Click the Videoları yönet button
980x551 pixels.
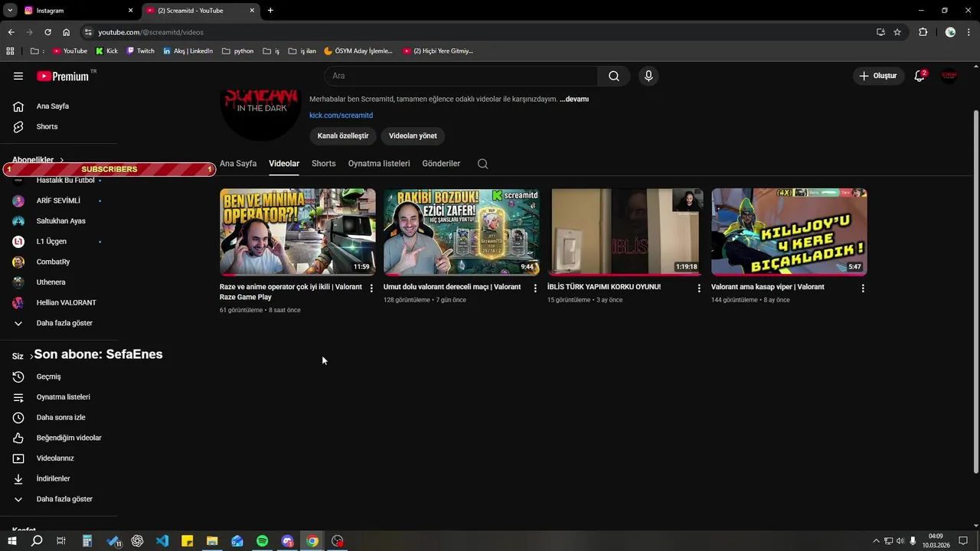click(x=413, y=135)
